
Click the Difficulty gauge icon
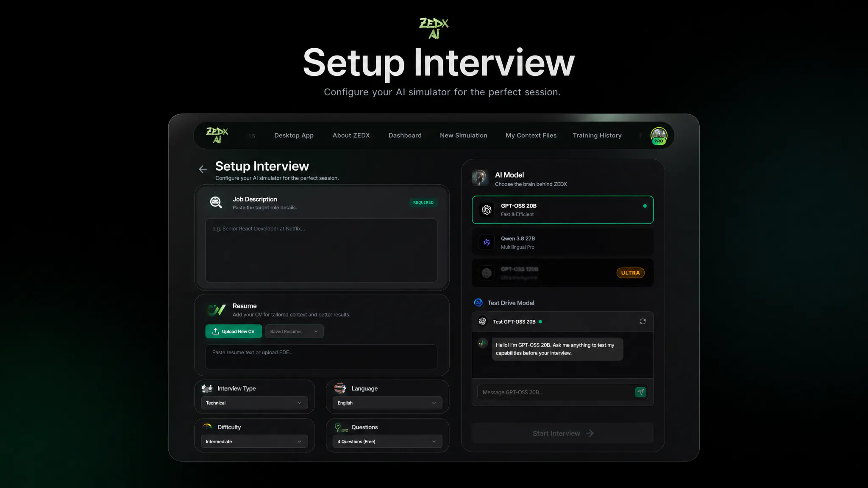207,427
